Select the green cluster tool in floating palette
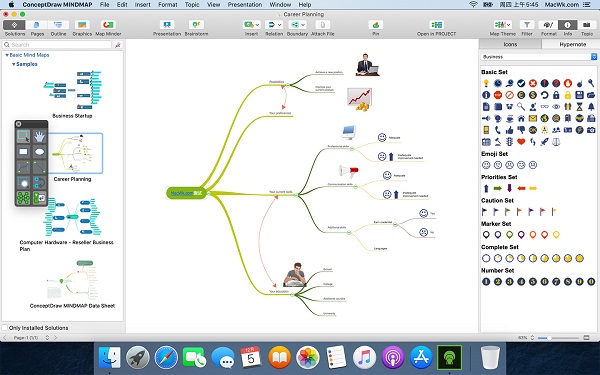 tap(23, 197)
